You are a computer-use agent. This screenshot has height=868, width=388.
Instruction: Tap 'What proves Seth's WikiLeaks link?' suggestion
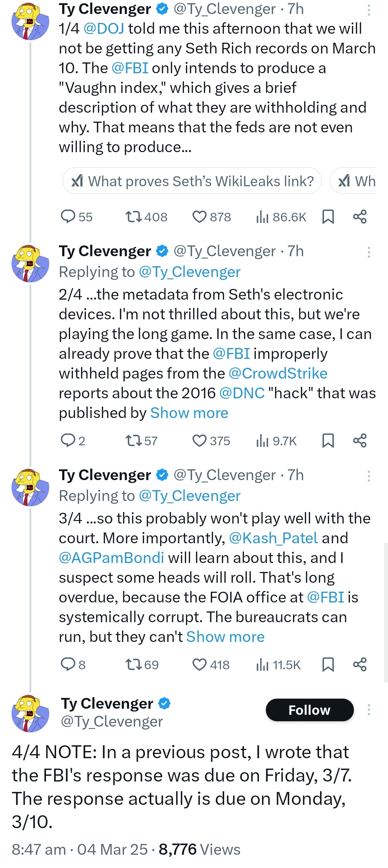(192, 181)
